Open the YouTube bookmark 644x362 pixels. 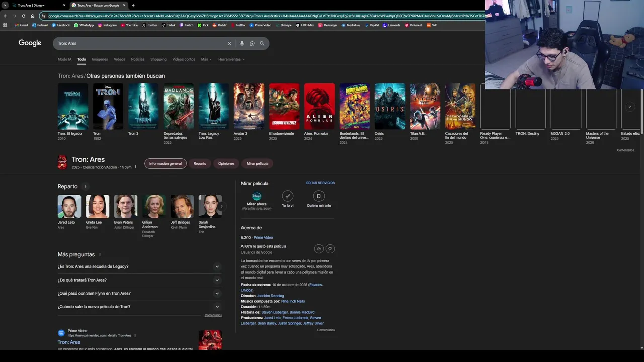[129, 25]
